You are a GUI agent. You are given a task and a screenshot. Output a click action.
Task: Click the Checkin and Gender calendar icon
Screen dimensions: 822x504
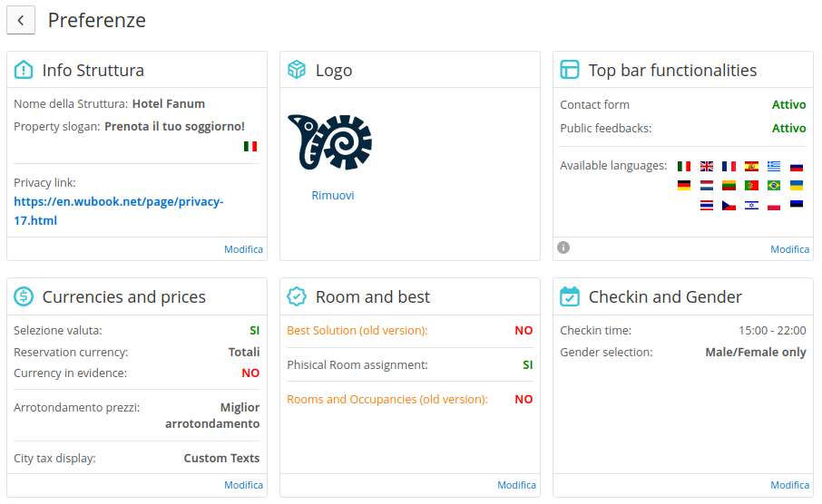[x=570, y=296]
